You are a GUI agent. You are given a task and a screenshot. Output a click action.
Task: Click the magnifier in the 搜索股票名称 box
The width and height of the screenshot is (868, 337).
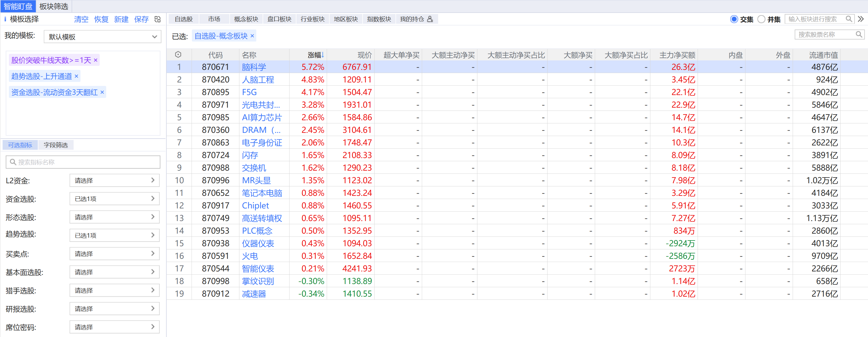coord(859,34)
